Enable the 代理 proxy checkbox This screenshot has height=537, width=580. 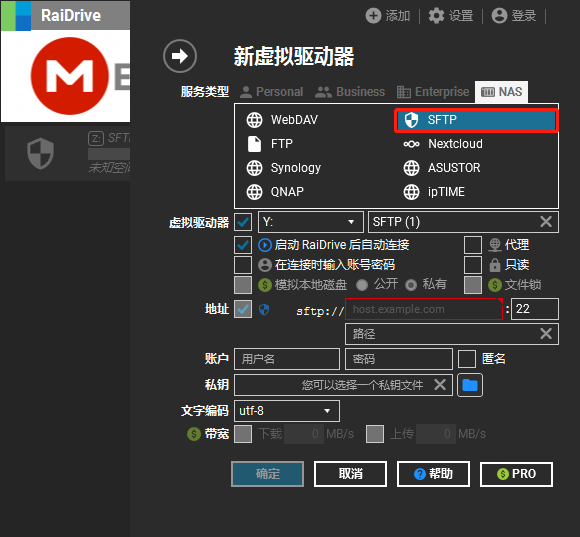pyautogui.click(x=473, y=245)
